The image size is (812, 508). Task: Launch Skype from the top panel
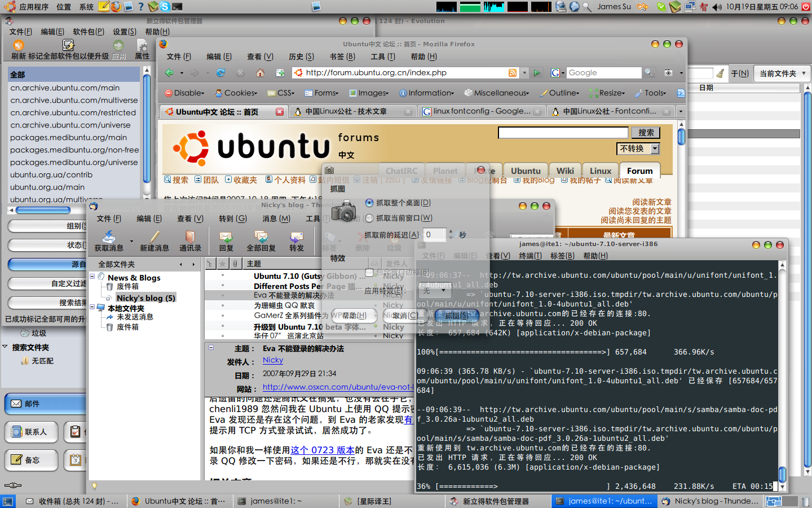click(165, 7)
